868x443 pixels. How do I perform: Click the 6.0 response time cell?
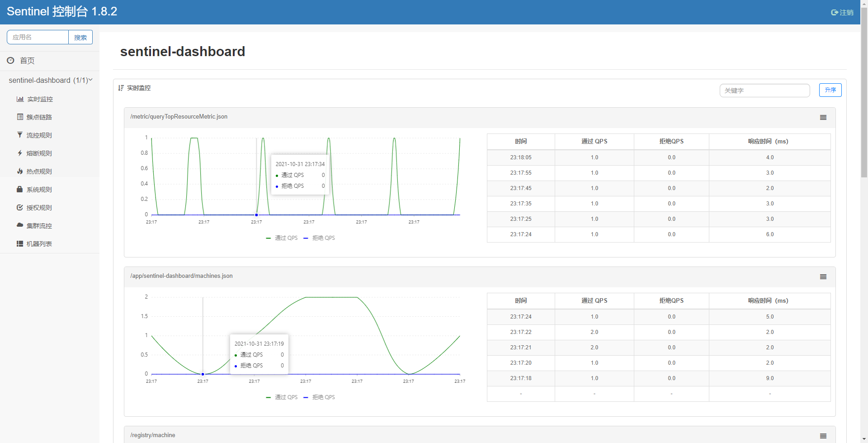[770, 234]
